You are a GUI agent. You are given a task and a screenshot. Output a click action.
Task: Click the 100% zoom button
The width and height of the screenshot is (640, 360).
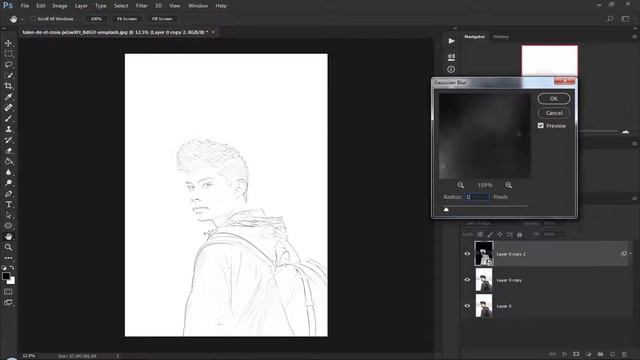pos(96,19)
